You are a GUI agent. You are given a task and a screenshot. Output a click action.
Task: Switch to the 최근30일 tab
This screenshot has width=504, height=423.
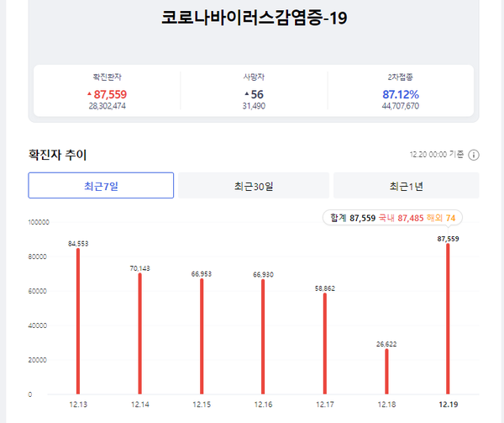point(254,186)
